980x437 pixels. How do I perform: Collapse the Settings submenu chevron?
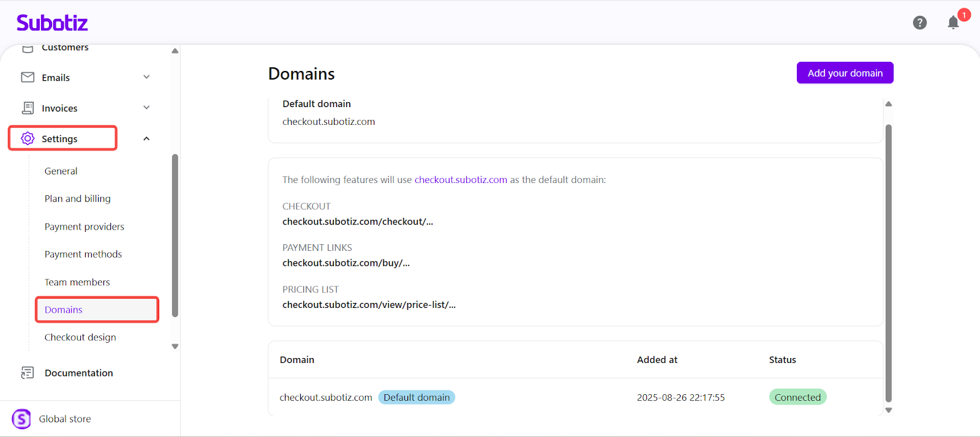click(146, 139)
